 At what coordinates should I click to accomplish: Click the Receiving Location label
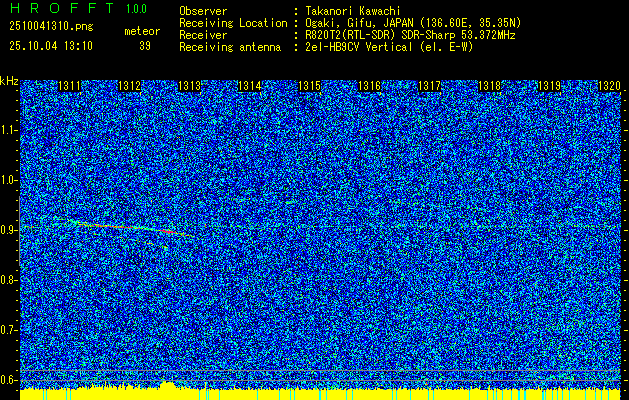click(x=233, y=23)
